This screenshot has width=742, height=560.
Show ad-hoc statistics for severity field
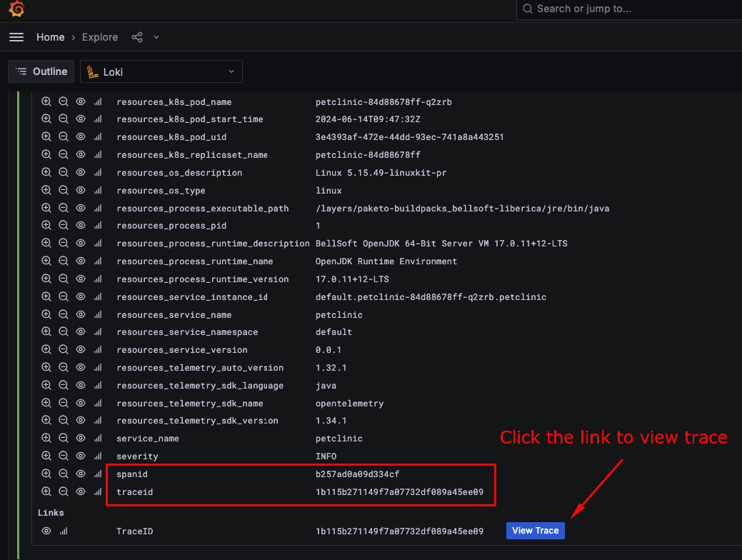98,456
